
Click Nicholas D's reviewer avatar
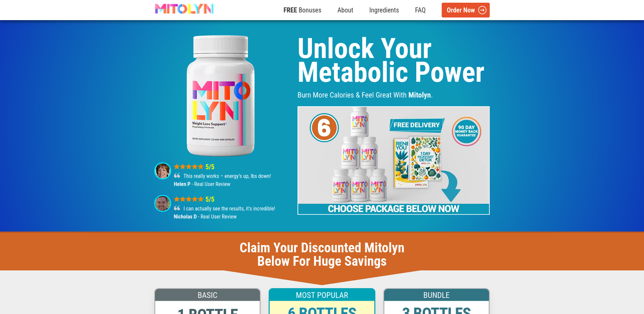click(163, 203)
